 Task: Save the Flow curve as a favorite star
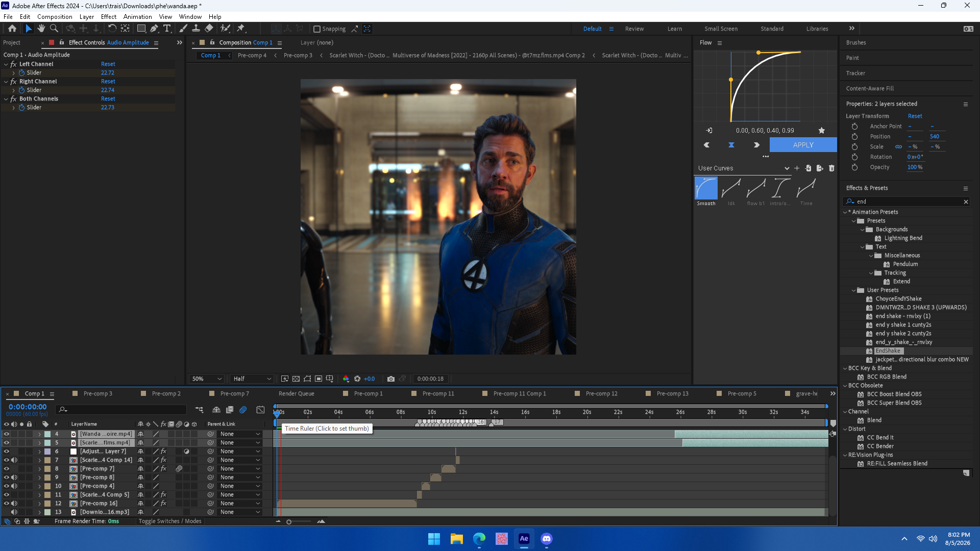point(822,131)
